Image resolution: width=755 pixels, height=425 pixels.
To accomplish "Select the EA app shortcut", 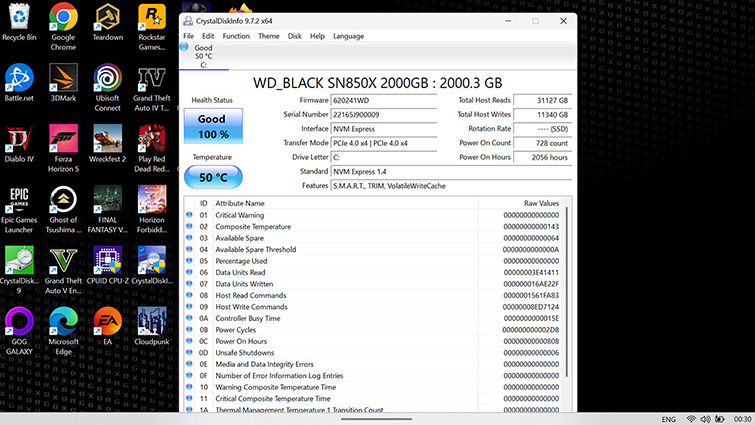I will (107, 326).
